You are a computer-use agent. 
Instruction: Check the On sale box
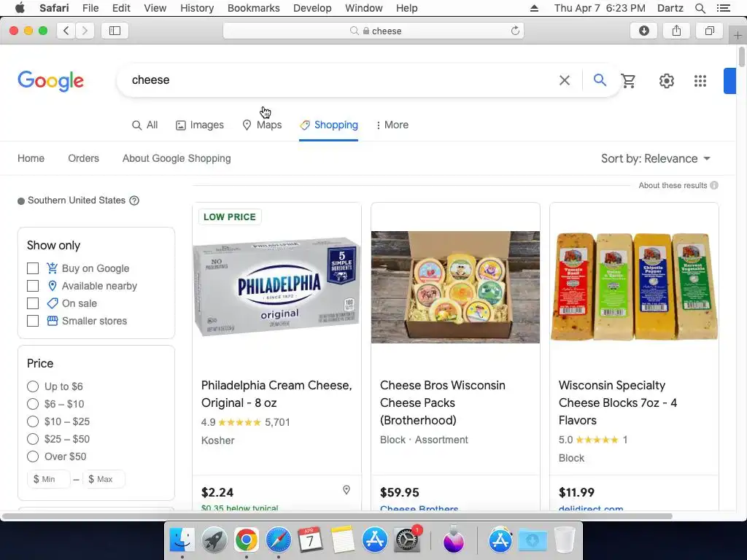(x=33, y=303)
